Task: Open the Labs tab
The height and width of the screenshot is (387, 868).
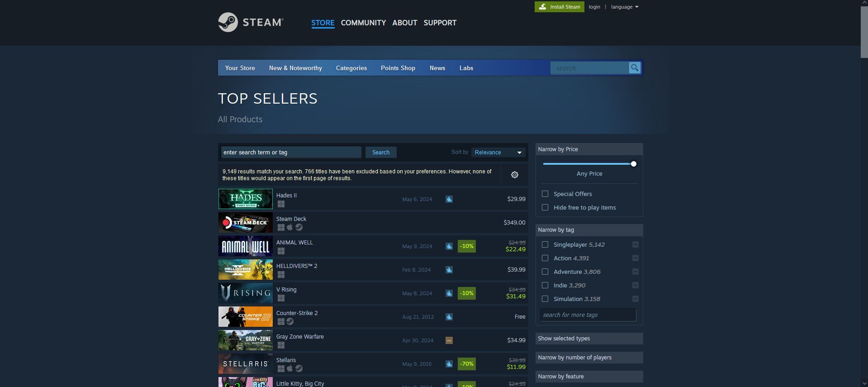Action: click(x=466, y=68)
